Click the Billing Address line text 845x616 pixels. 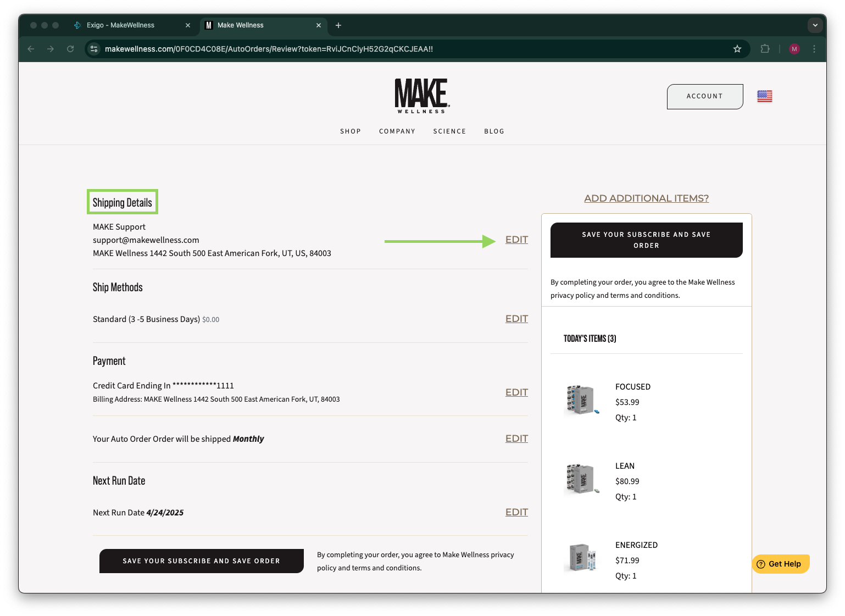[x=216, y=399]
